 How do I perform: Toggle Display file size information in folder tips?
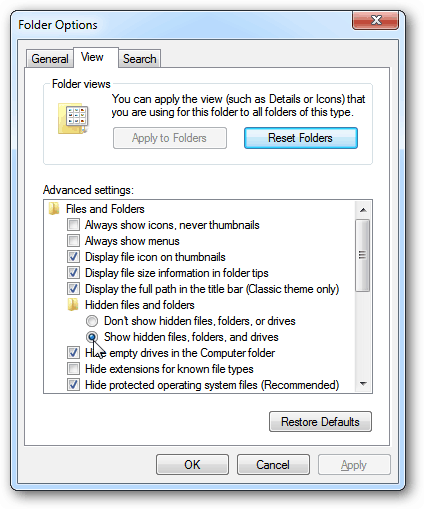click(73, 273)
